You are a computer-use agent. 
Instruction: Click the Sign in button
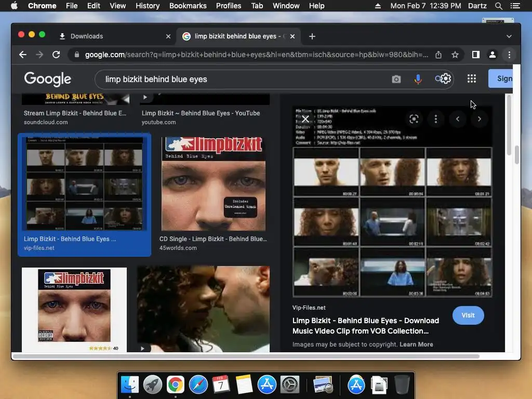[x=501, y=79]
